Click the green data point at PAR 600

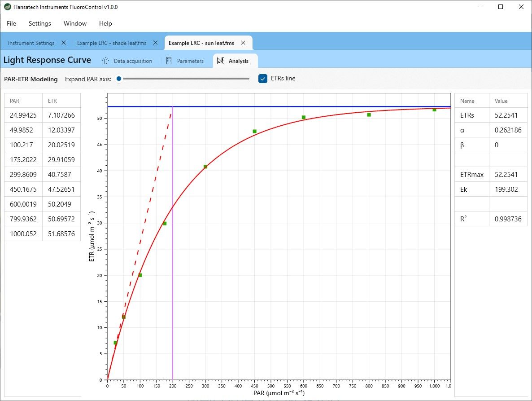tap(304, 118)
